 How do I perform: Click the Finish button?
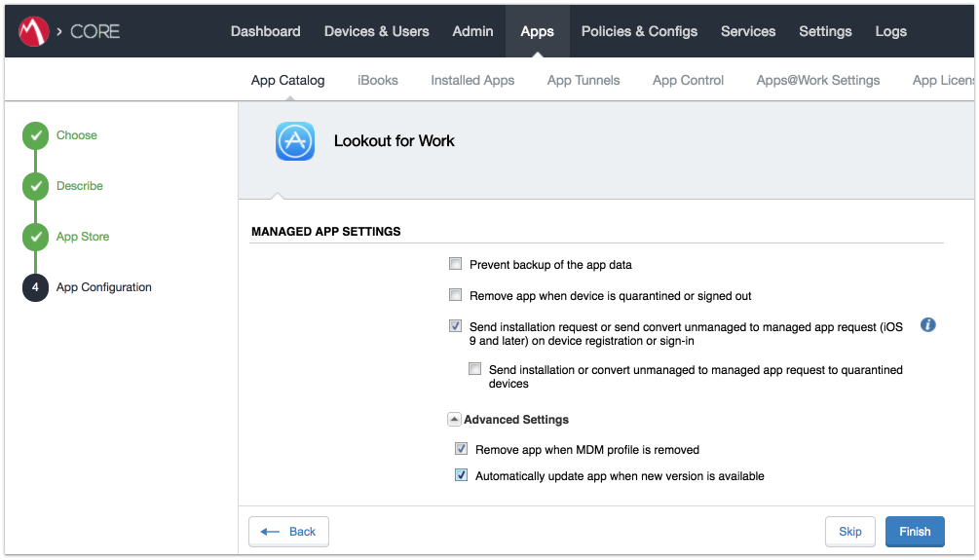click(x=915, y=532)
